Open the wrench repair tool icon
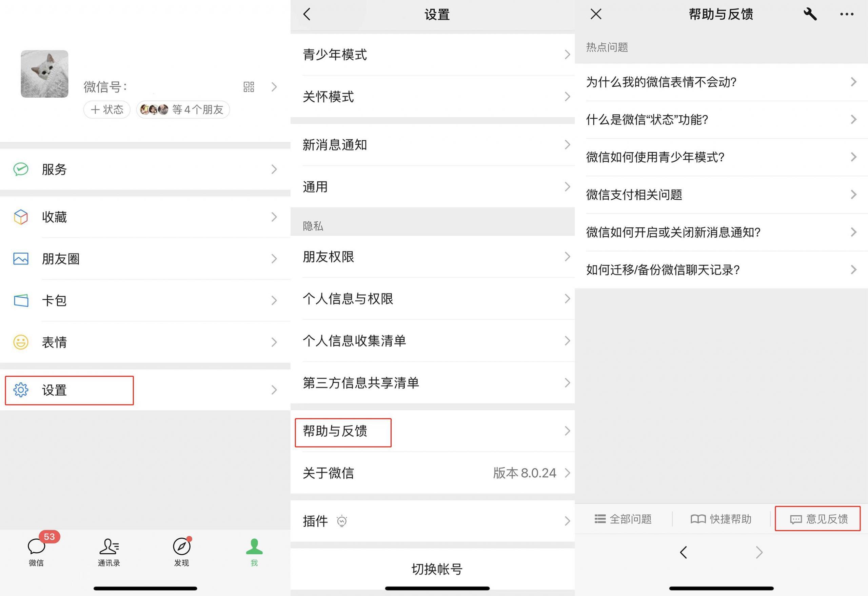The height and width of the screenshot is (596, 868). [x=810, y=14]
